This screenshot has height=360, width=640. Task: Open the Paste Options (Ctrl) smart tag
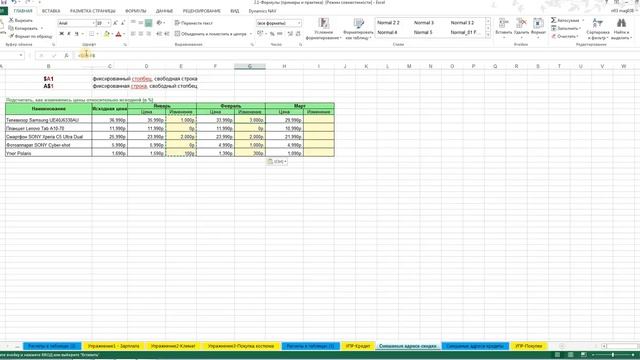point(277,162)
